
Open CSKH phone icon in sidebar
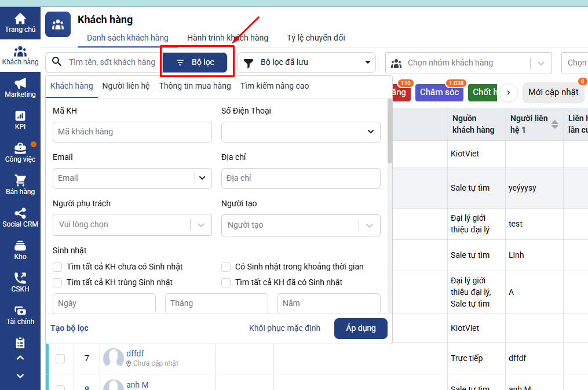(x=20, y=279)
